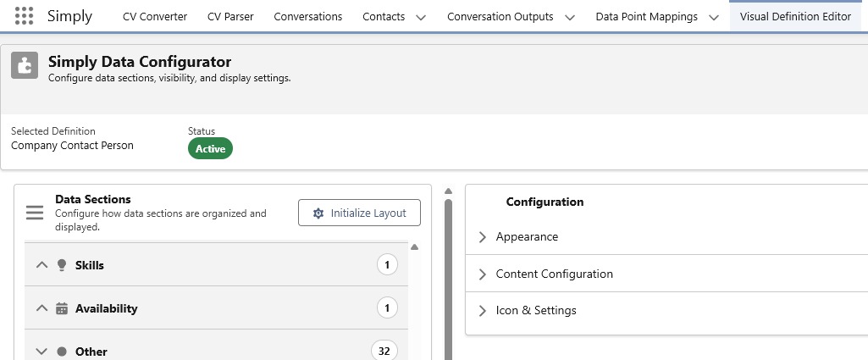Click the sections list scroll-up arrow
This screenshot has width=868, height=360.
point(415,247)
